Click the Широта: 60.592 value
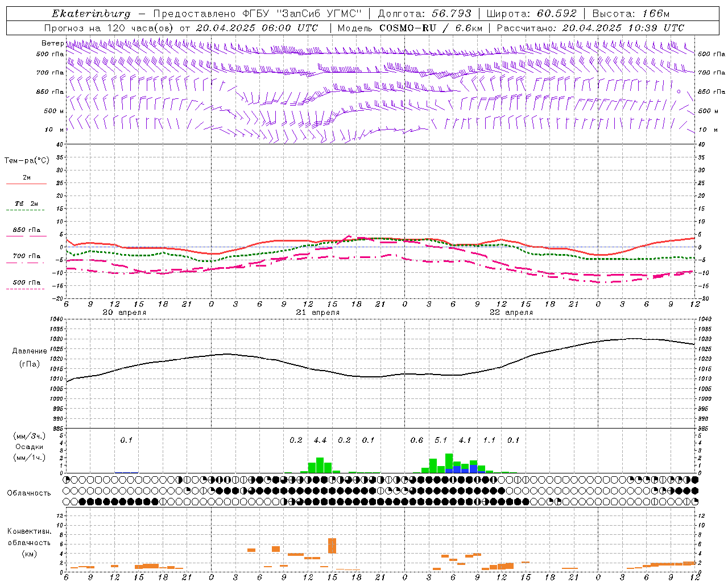Image resolution: width=728 pixels, height=582 pixels. 532,14
